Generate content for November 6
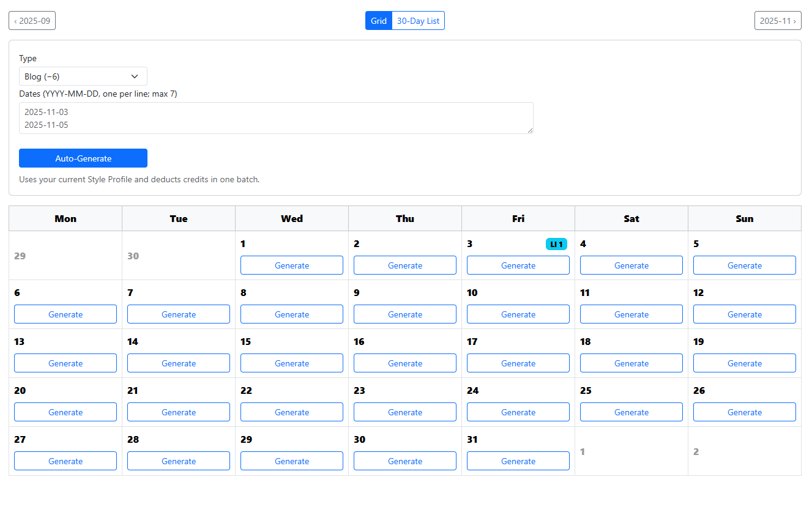 pyautogui.click(x=65, y=314)
